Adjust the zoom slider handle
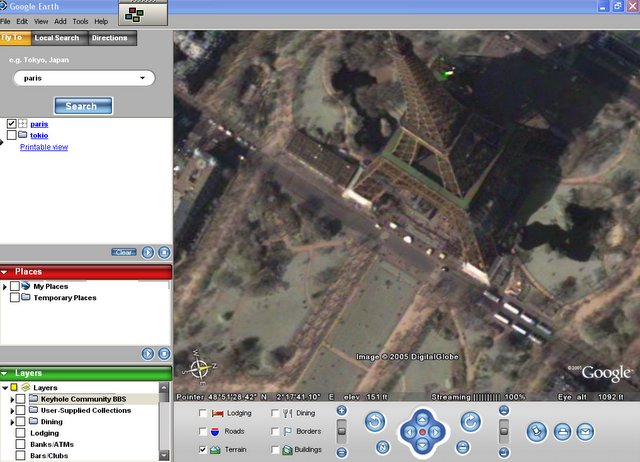 (x=341, y=431)
